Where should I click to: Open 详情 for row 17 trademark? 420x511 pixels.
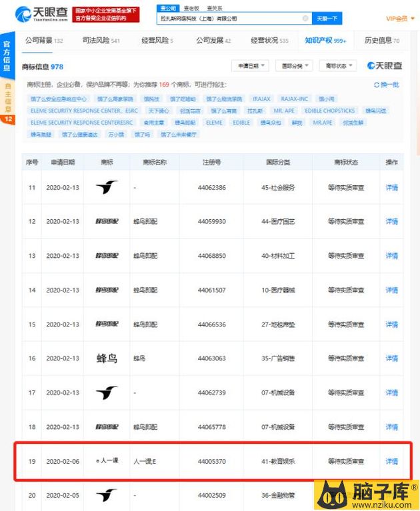[391, 392]
